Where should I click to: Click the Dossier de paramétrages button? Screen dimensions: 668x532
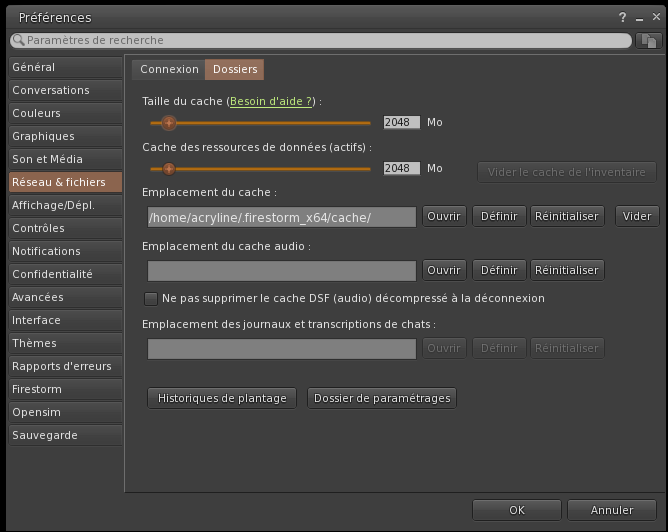tap(382, 398)
